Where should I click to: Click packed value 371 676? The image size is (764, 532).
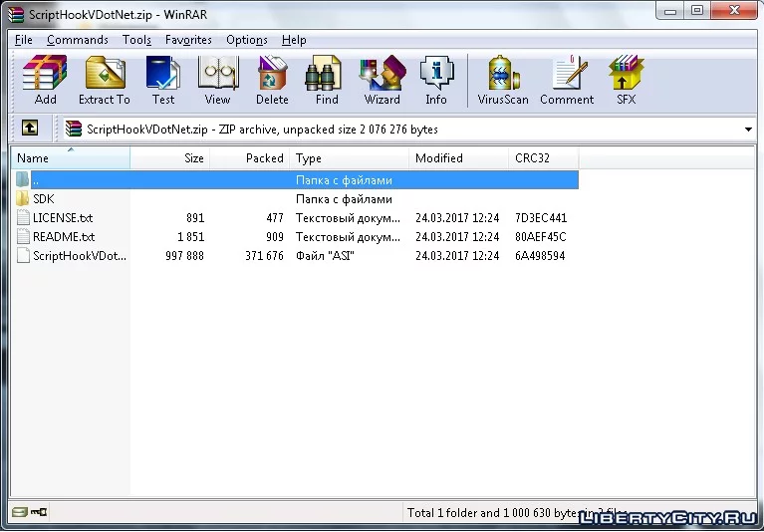point(265,256)
